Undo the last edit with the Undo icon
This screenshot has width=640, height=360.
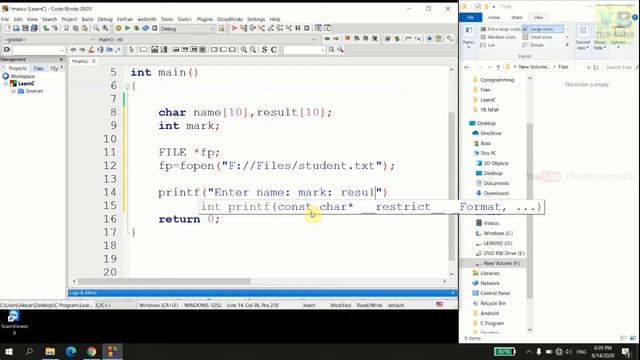coord(46,28)
